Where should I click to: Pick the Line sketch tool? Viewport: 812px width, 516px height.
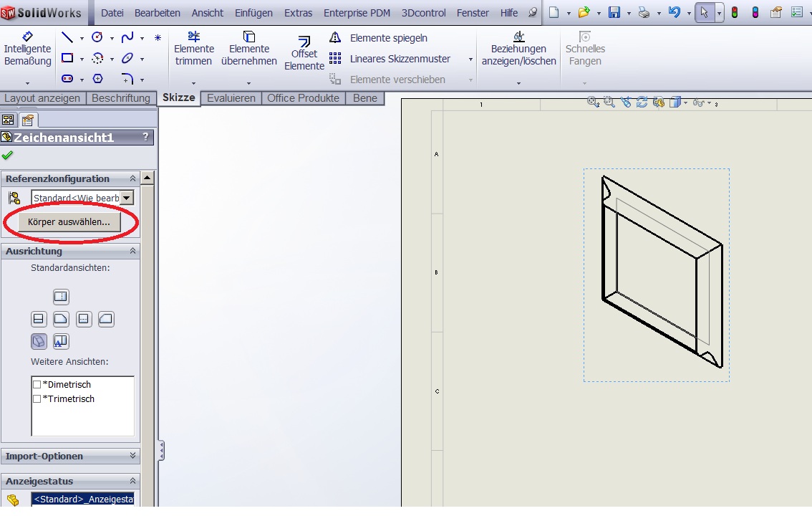pyautogui.click(x=67, y=38)
